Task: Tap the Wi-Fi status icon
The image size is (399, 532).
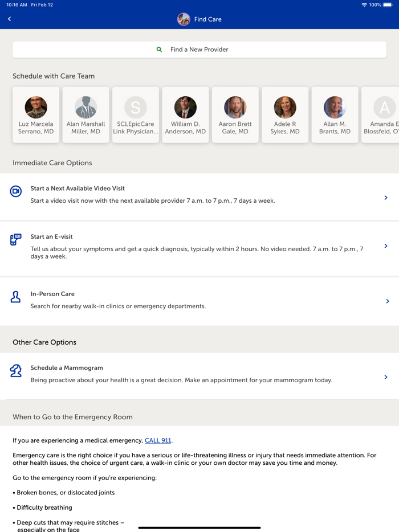Action: [364, 5]
